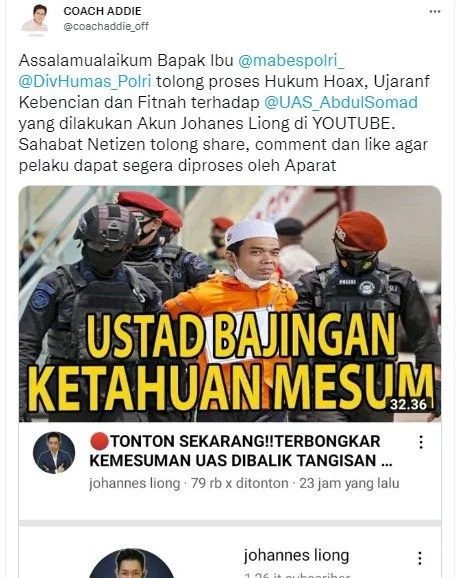Click the 79 rb x ditonton view count
Screen dimensions: 456x578
pos(240,483)
